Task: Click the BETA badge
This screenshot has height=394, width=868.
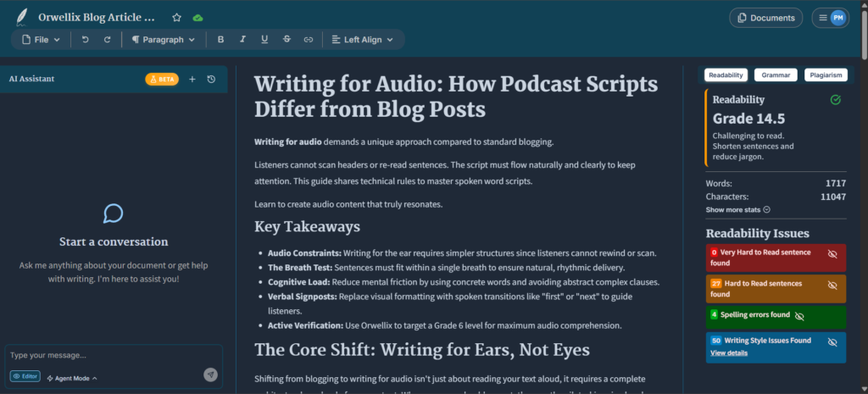Action: point(162,79)
